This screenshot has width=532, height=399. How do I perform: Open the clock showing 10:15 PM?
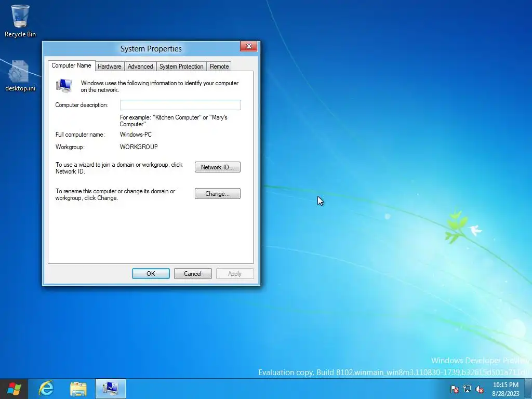(x=506, y=389)
